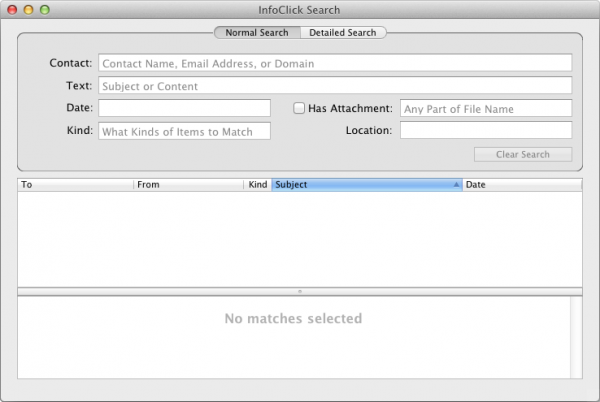Zoom the window with green button
The height and width of the screenshot is (402, 600).
click(x=45, y=10)
